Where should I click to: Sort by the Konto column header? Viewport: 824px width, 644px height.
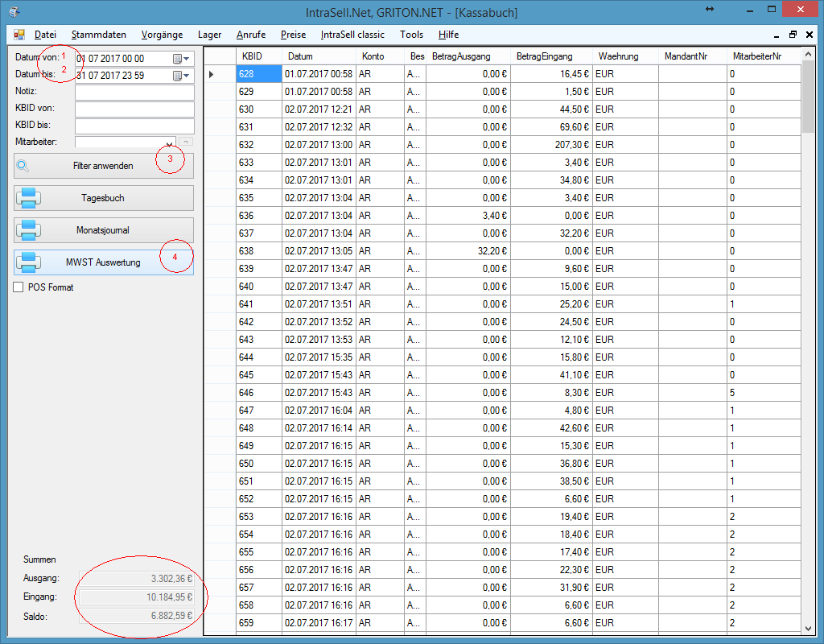pos(380,56)
